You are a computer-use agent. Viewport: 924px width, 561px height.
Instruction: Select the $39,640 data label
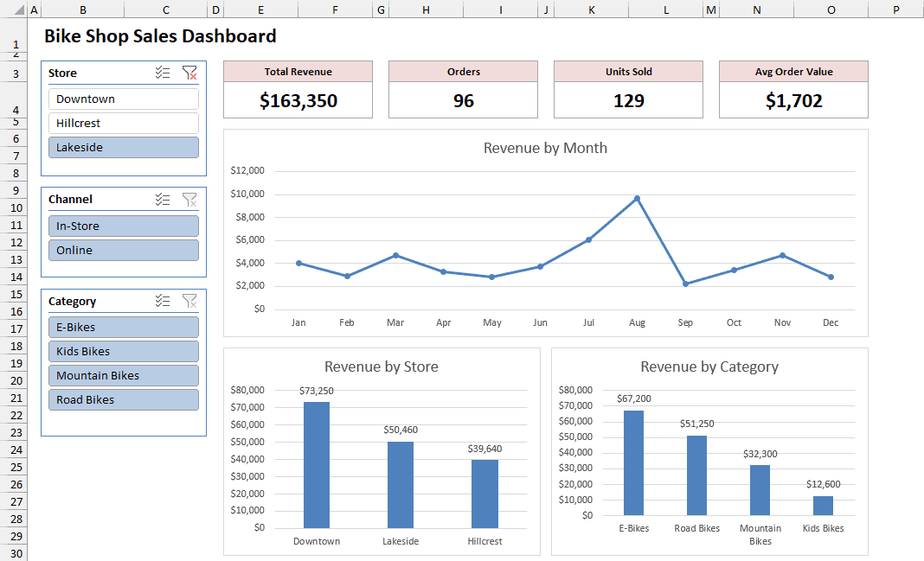485,449
